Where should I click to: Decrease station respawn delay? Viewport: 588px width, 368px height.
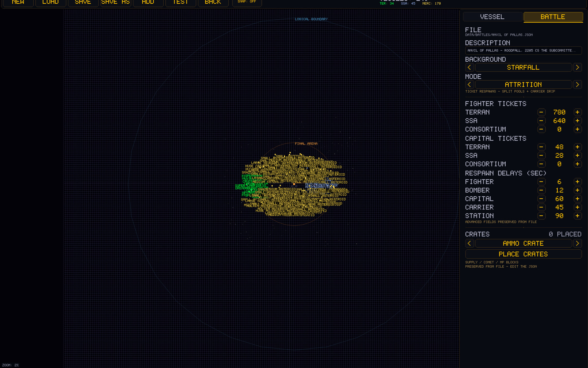tap(541, 216)
